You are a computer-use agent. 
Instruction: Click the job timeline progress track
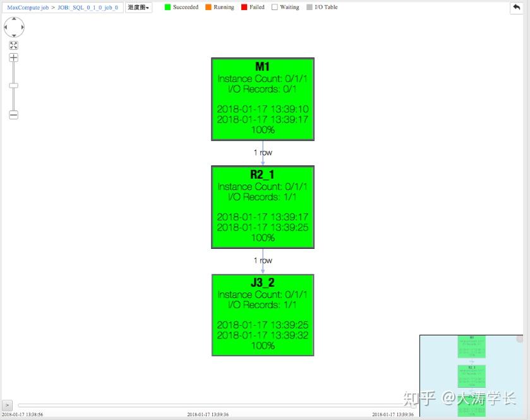[215, 405]
